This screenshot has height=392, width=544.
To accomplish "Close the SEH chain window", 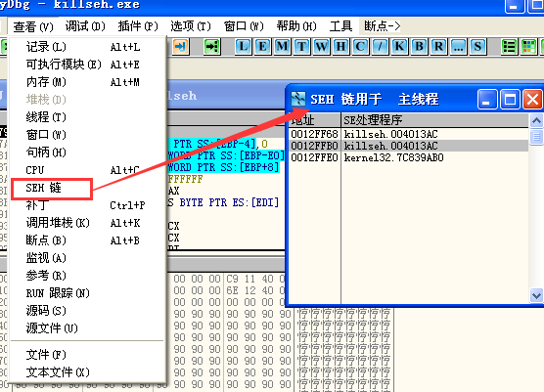I will tap(532, 100).
